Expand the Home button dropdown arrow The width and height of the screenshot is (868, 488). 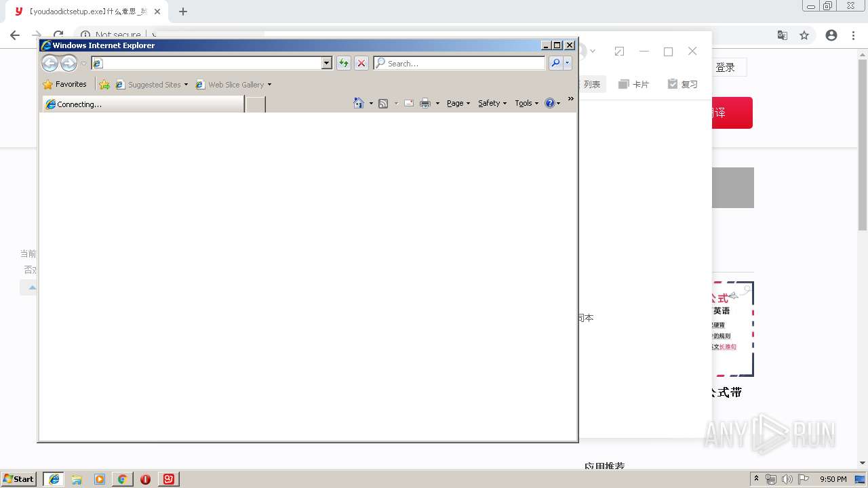(371, 103)
